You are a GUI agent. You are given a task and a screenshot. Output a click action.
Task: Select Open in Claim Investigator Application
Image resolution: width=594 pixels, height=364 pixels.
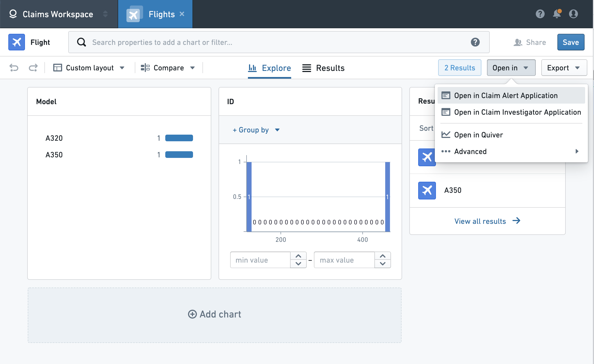point(511,112)
